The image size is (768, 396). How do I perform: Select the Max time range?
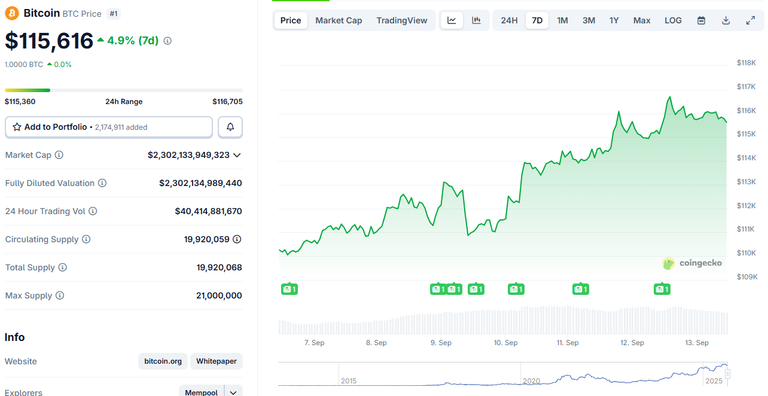click(x=642, y=20)
